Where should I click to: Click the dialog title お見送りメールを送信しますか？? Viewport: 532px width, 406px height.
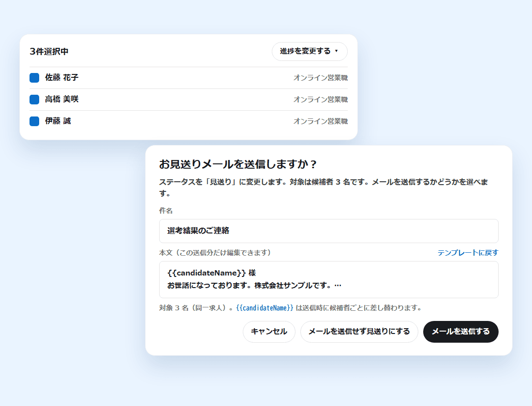pos(238,164)
